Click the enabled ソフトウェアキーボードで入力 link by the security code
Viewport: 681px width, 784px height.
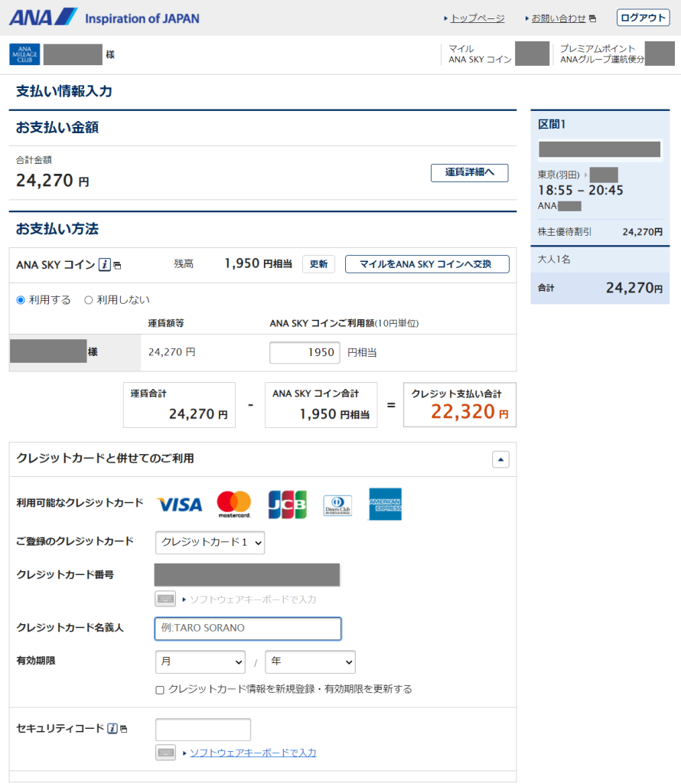(x=253, y=753)
